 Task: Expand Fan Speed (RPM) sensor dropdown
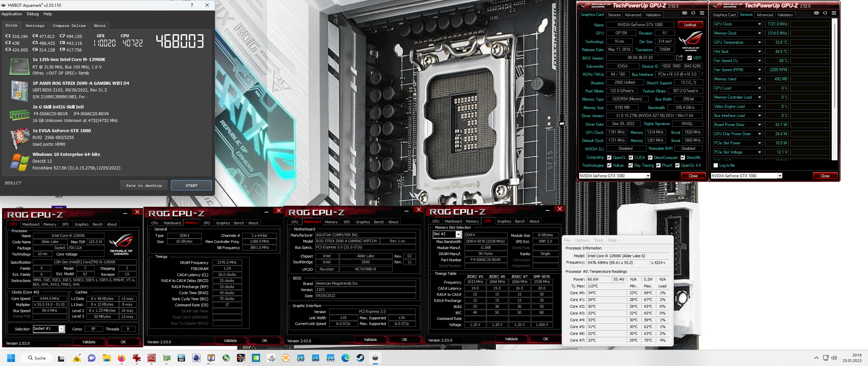point(759,70)
